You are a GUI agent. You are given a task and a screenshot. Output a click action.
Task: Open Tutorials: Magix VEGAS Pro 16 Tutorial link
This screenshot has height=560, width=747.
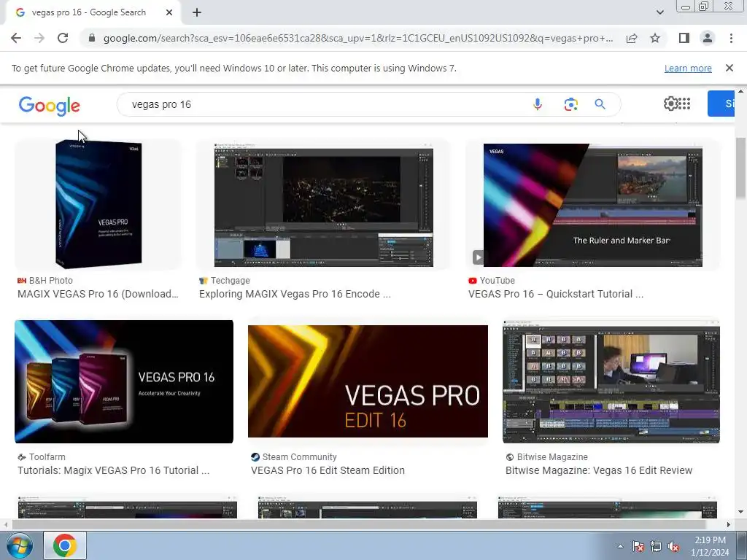coord(113,470)
